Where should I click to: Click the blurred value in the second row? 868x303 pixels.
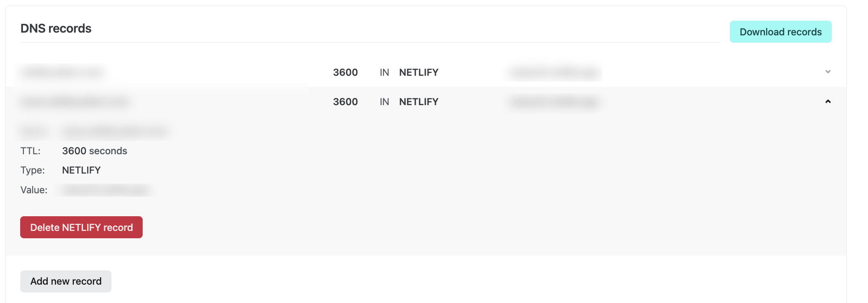[x=553, y=102]
